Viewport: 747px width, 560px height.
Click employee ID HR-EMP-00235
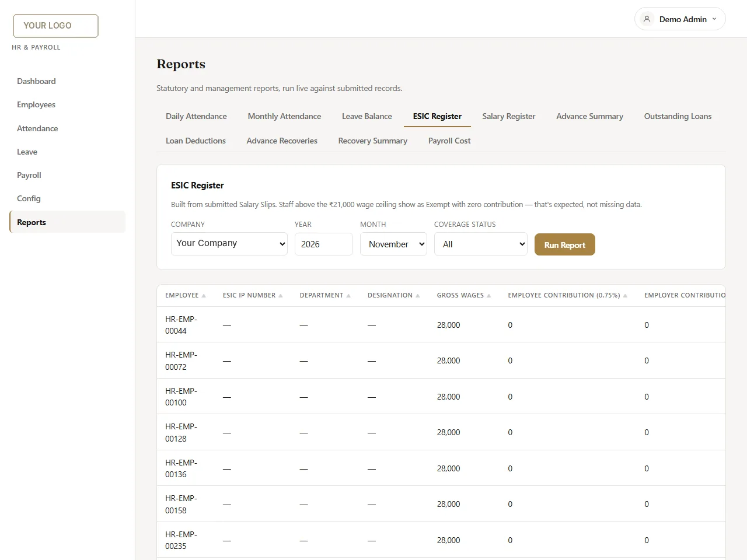(x=181, y=540)
